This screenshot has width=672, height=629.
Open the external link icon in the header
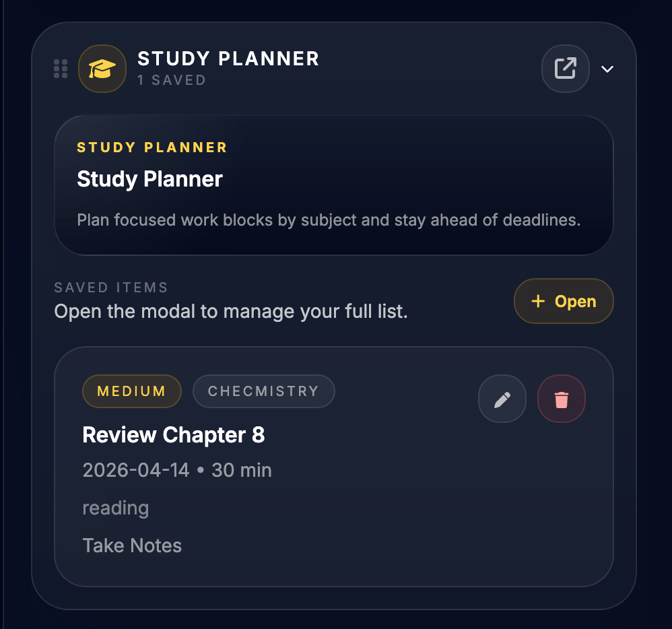tap(565, 68)
